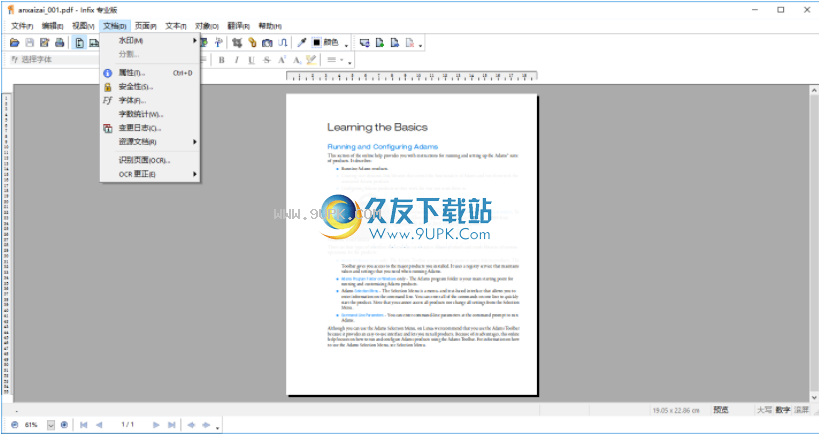819x434 pixels.
Task: Go to previous page arrow
Action: click(x=99, y=425)
